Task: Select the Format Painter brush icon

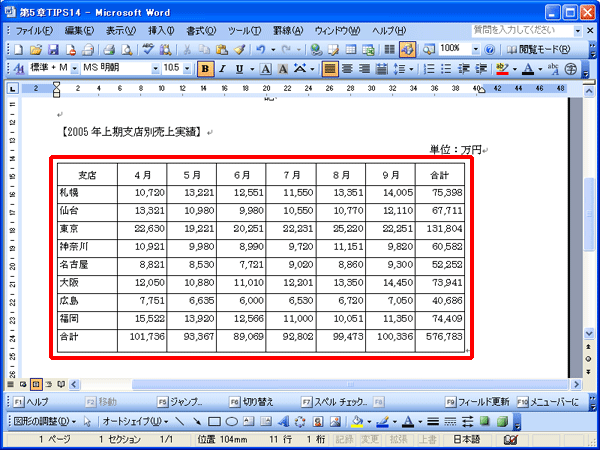Action: 240,50
